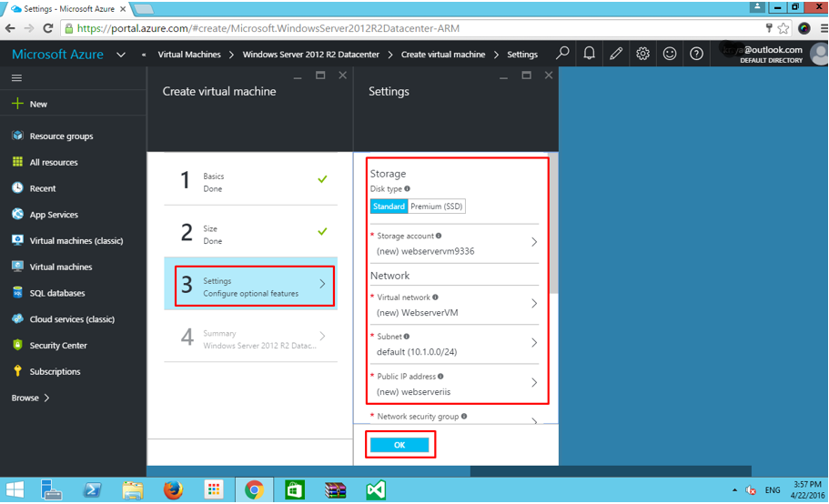Click the smiley feedback icon
The image size is (829, 504).
tap(670, 54)
